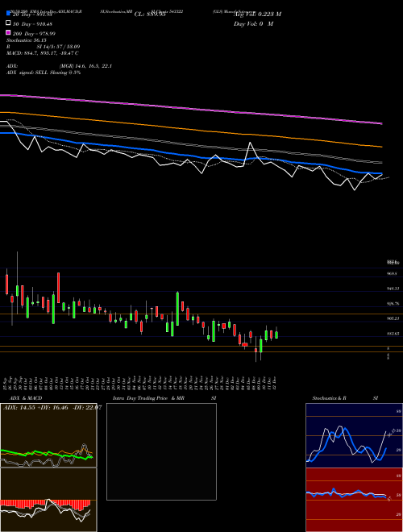Click the magenta 200 Day legend swatch
Screen dimensions: 403x532
coord(8,32)
